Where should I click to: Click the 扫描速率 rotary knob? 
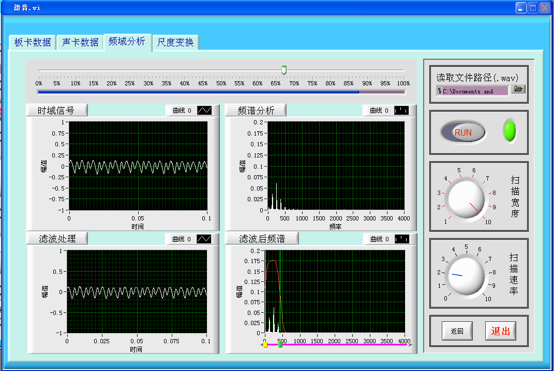pyautogui.click(x=466, y=276)
